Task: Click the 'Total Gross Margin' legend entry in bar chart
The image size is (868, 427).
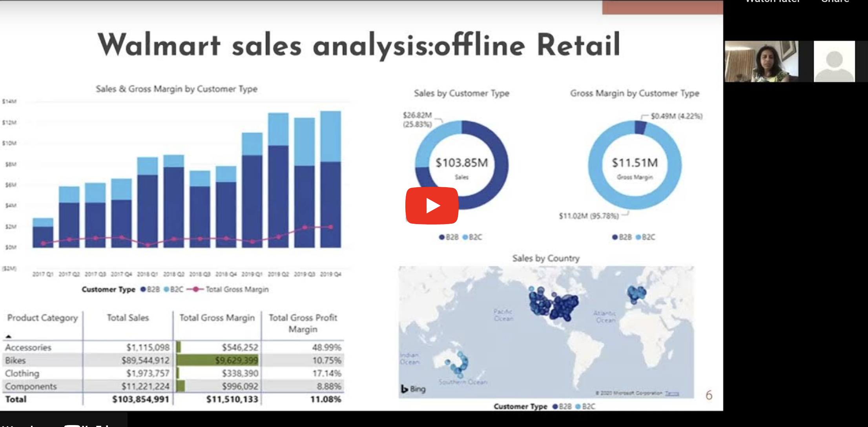Action: click(x=228, y=289)
